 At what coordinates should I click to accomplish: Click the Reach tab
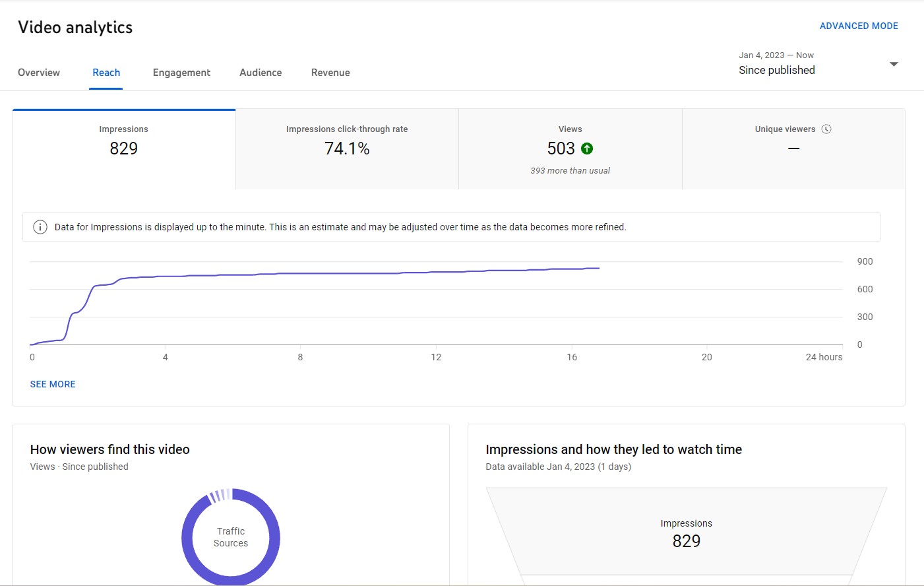click(x=106, y=73)
